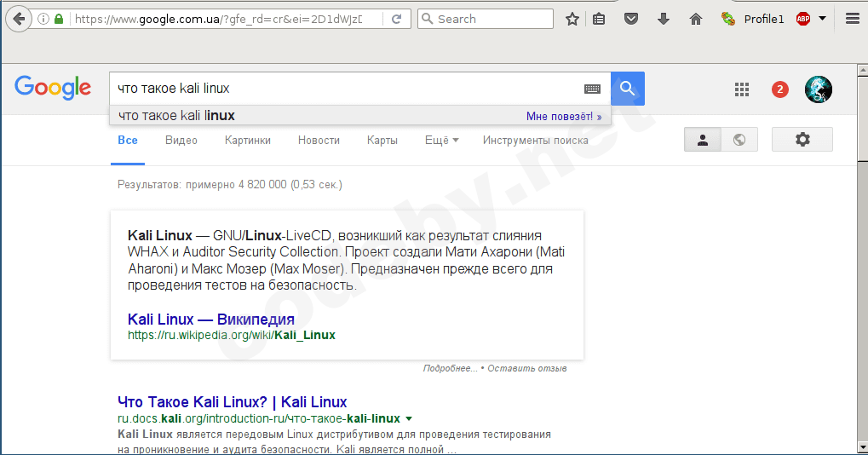Switch to private results person toggle

coord(703,140)
